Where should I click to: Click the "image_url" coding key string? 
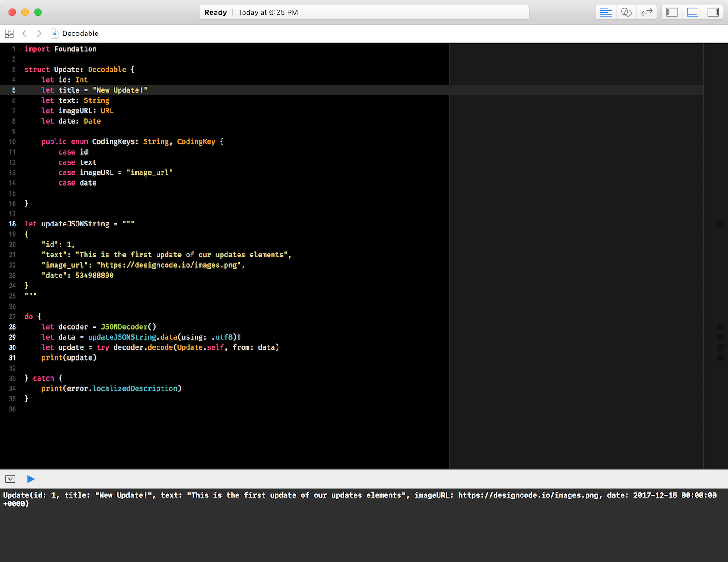click(150, 172)
